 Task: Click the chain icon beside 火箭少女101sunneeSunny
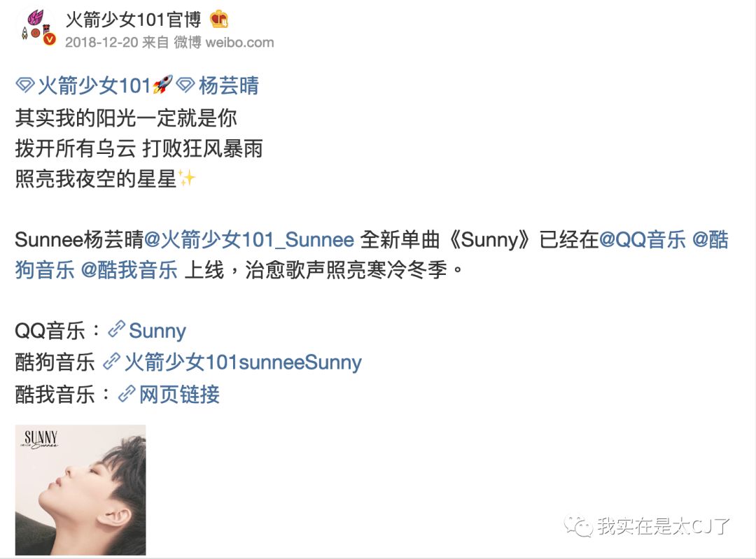pyautogui.click(x=112, y=362)
